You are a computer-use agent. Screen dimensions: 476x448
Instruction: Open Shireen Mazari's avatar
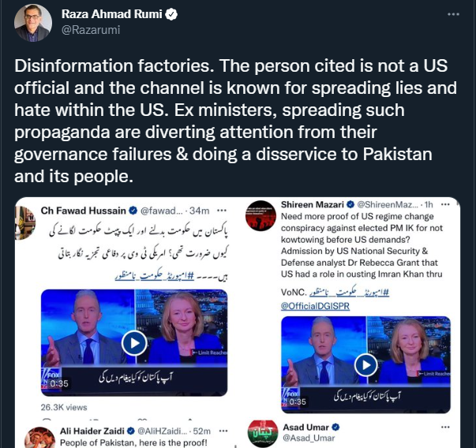260,215
